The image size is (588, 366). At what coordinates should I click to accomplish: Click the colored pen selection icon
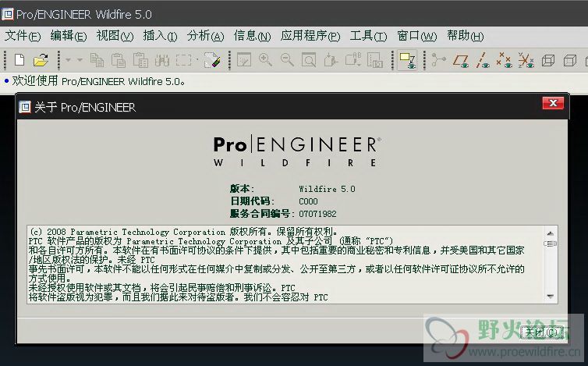click(212, 60)
